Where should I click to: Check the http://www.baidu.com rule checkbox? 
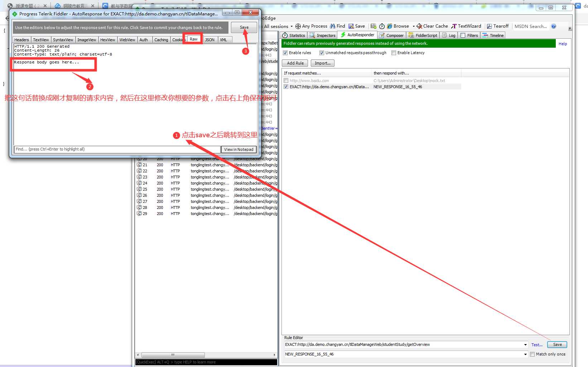[x=286, y=81]
